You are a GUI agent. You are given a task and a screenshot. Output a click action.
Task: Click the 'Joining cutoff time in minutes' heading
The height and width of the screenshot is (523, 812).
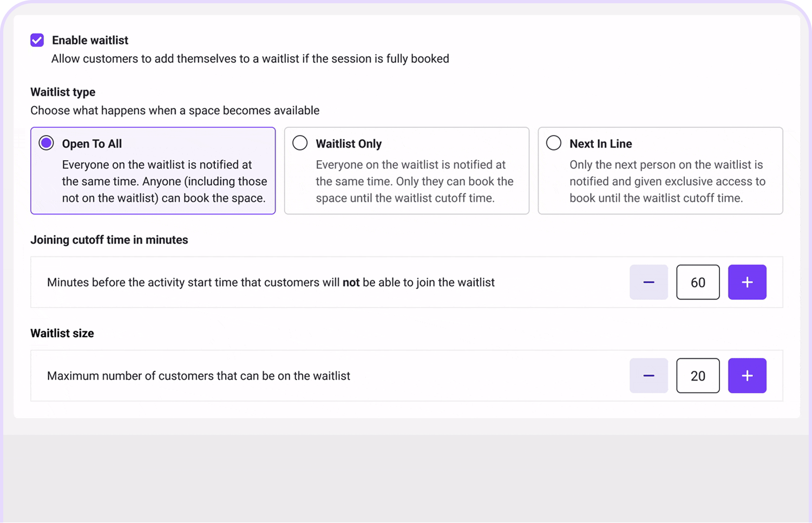pos(109,240)
